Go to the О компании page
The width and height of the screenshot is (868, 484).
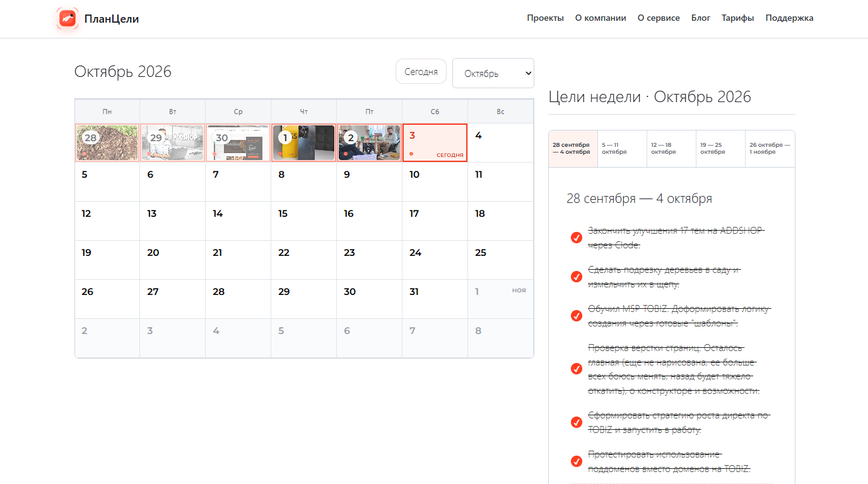pos(601,18)
